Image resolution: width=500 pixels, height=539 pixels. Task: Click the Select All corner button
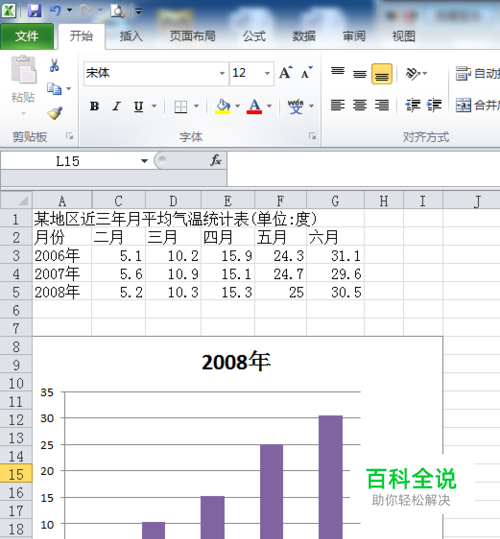(16, 200)
